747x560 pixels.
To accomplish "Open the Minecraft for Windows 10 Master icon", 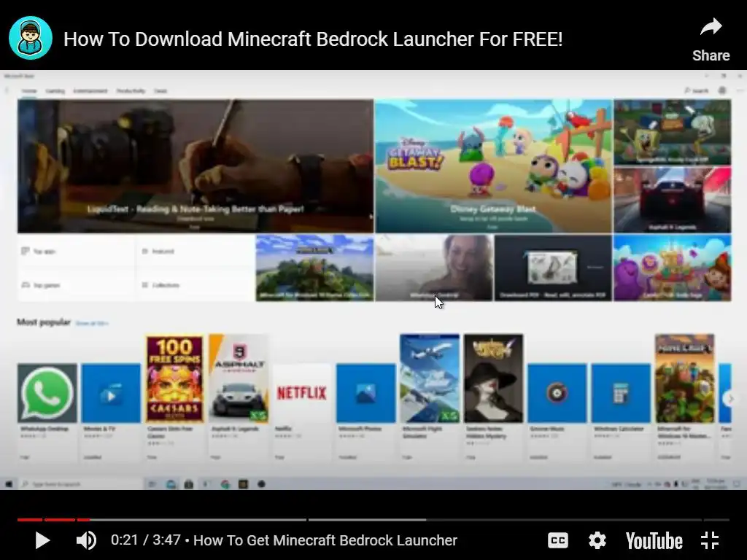I will 684,378.
